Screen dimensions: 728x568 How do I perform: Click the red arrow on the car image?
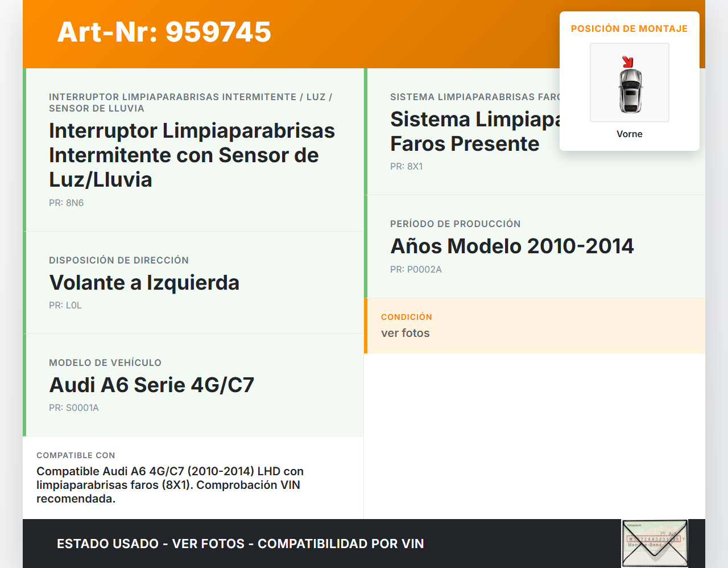(627, 62)
